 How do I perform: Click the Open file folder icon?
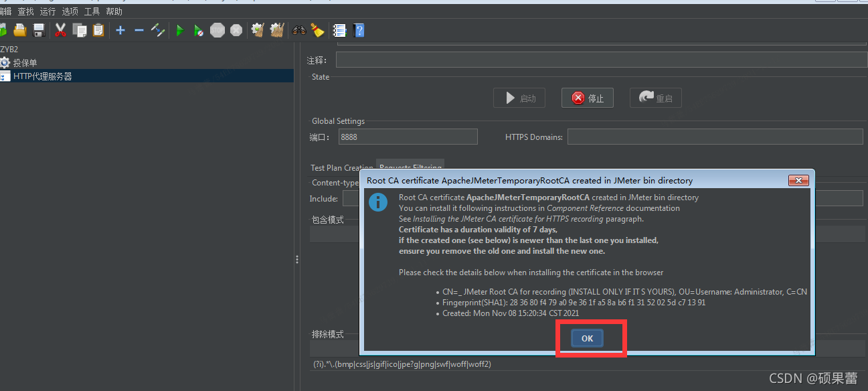pos(20,30)
